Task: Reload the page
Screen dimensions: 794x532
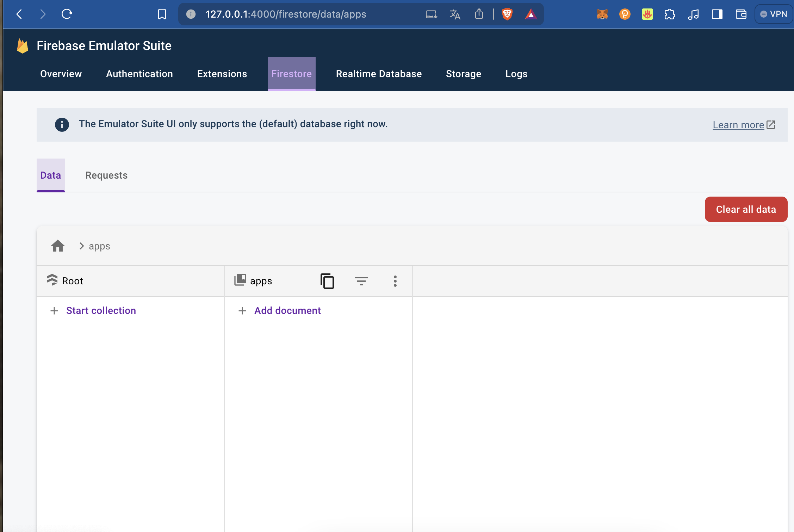Action: click(x=67, y=14)
